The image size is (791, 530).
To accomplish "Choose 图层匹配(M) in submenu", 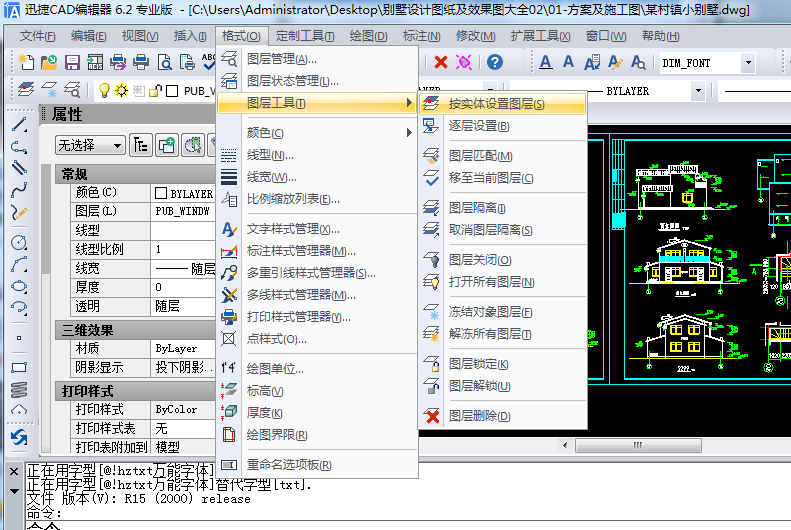I will (x=502, y=156).
